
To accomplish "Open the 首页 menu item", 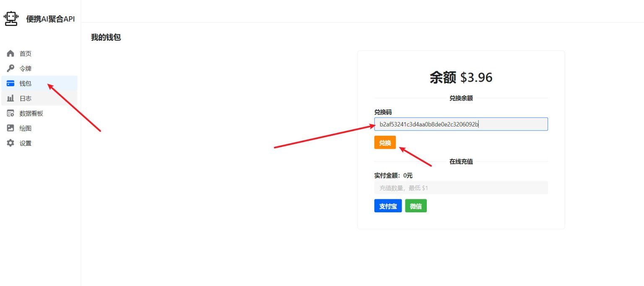I will pos(39,54).
